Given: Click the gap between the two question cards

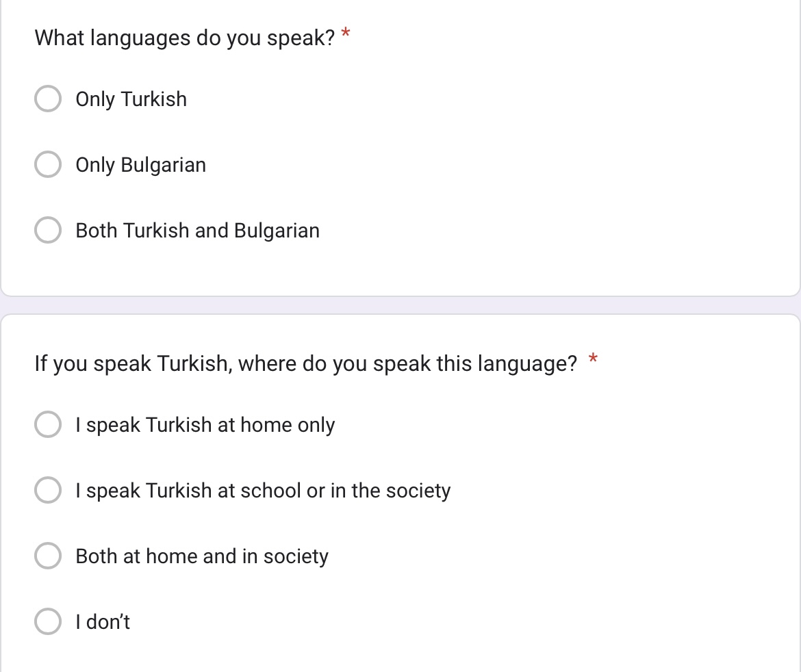Looking at the screenshot, I should coord(400,305).
